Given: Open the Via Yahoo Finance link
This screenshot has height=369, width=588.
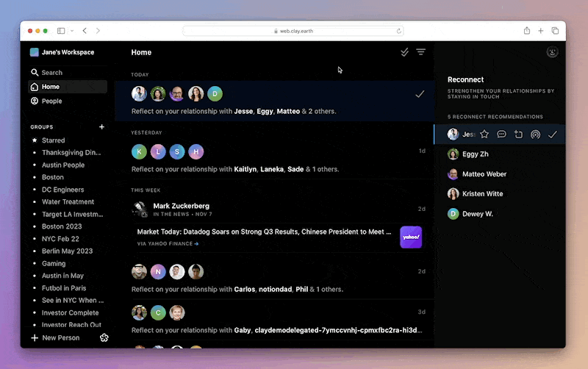Looking at the screenshot, I should [x=168, y=243].
